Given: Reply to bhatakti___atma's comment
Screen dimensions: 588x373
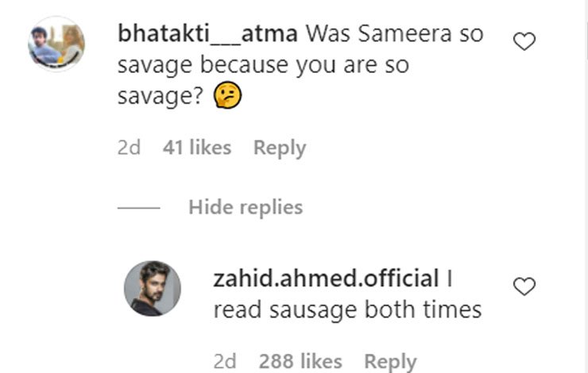Looking at the screenshot, I should coord(279,148).
